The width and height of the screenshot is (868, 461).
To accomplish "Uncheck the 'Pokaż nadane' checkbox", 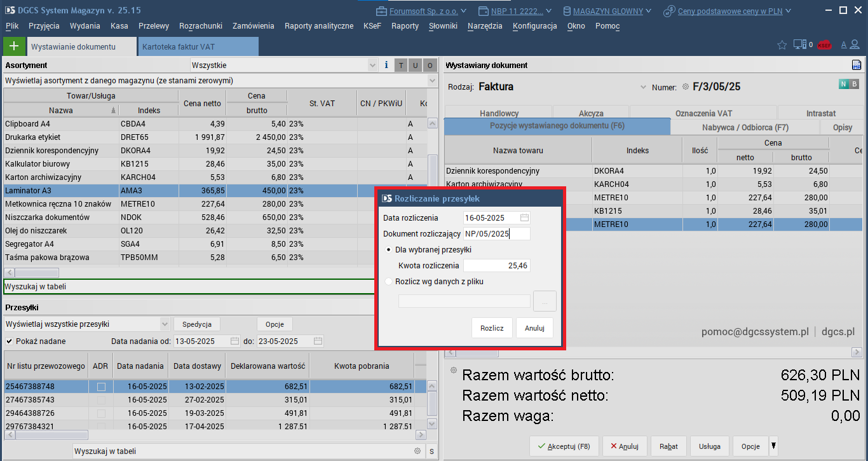I will coord(10,341).
